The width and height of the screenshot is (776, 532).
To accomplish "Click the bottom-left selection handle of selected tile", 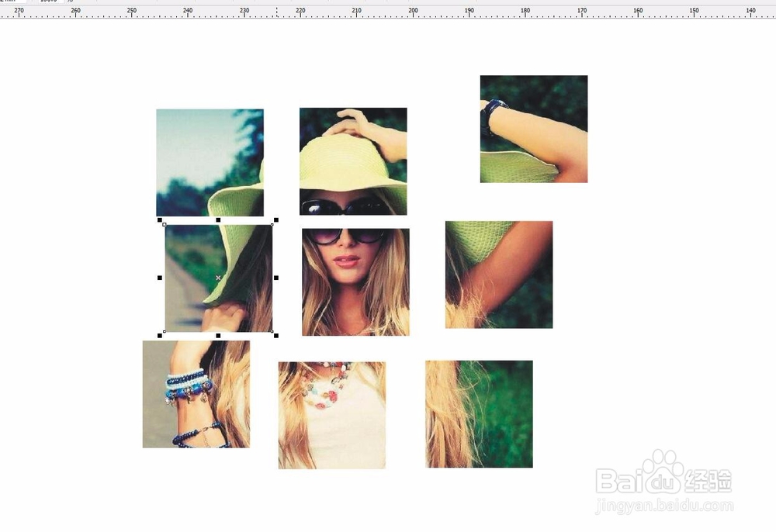I will [160, 336].
